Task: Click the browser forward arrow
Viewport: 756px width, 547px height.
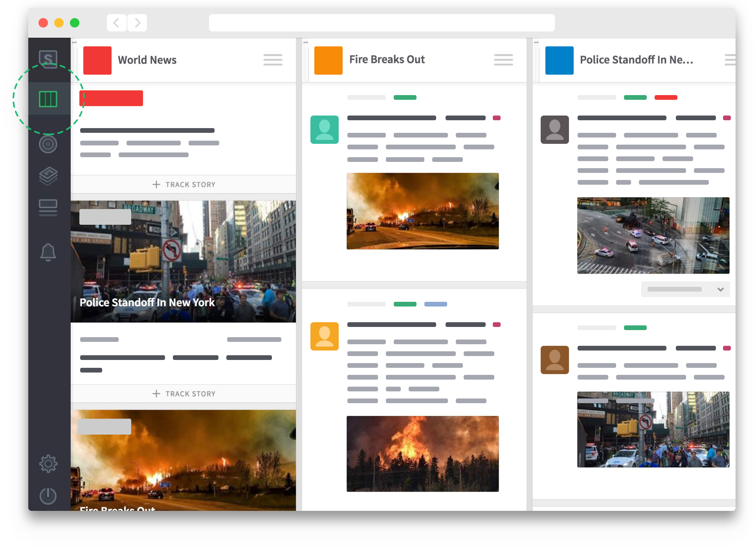Action: click(137, 23)
